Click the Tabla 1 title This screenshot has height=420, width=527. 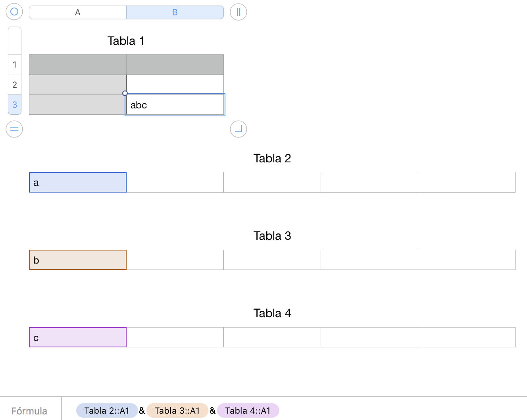(126, 41)
